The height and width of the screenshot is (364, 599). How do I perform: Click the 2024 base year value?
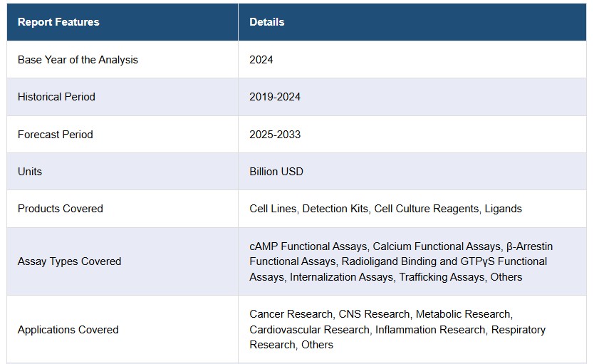(x=261, y=60)
